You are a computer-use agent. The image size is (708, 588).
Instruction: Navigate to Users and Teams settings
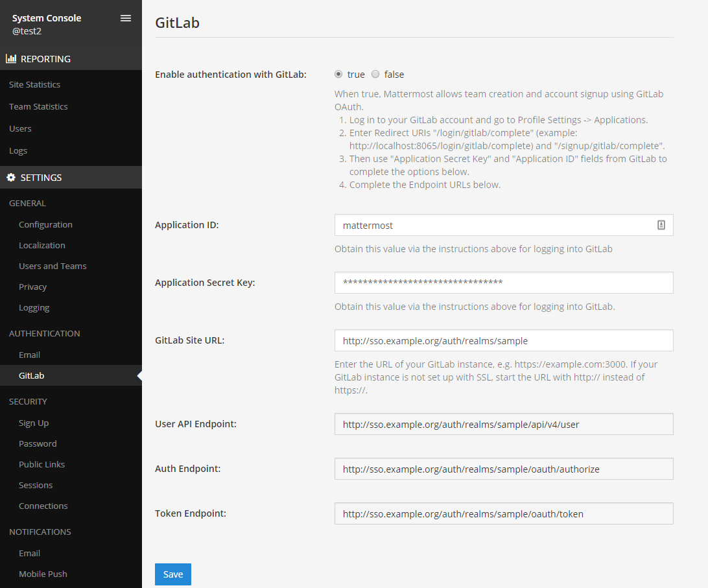53,266
